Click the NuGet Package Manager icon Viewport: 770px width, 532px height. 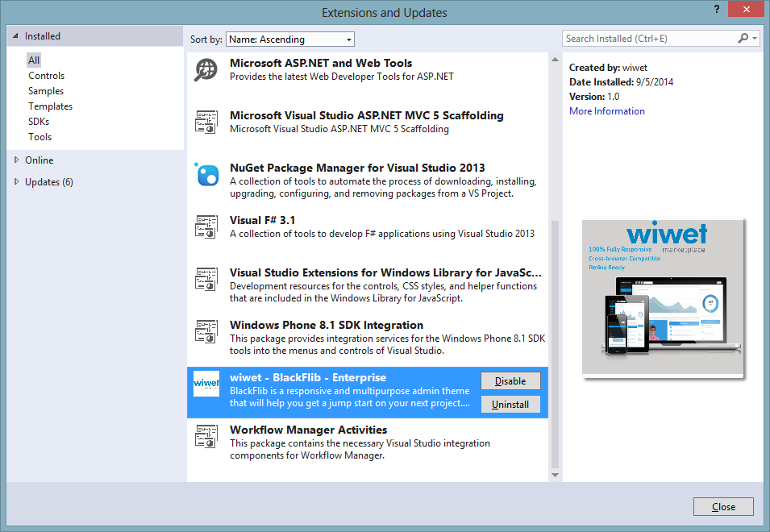[206, 174]
